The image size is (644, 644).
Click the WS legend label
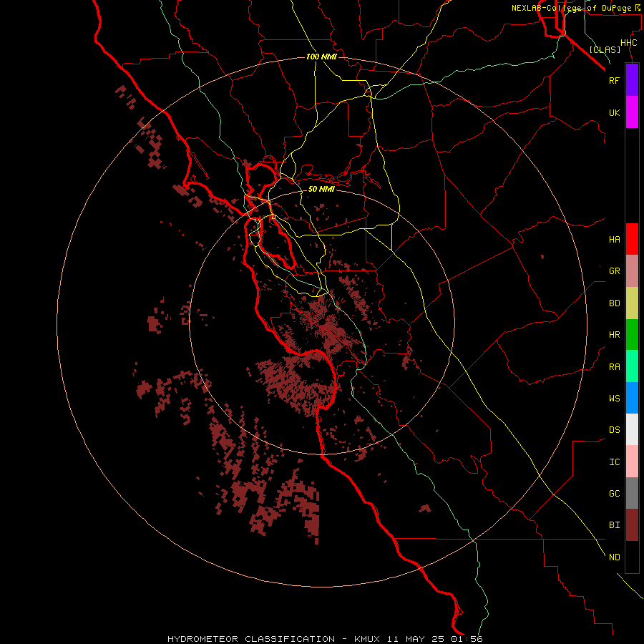pyautogui.click(x=614, y=399)
